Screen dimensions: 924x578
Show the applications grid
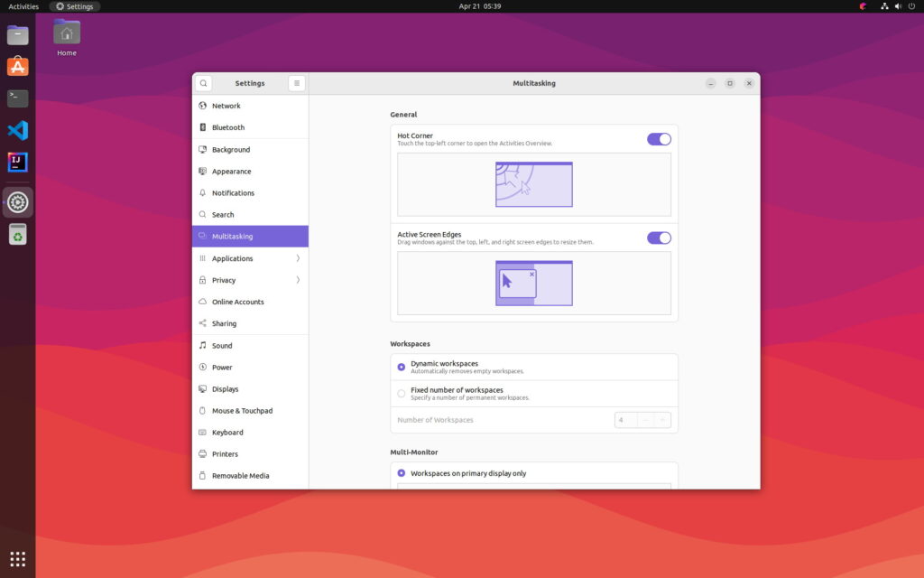18,558
